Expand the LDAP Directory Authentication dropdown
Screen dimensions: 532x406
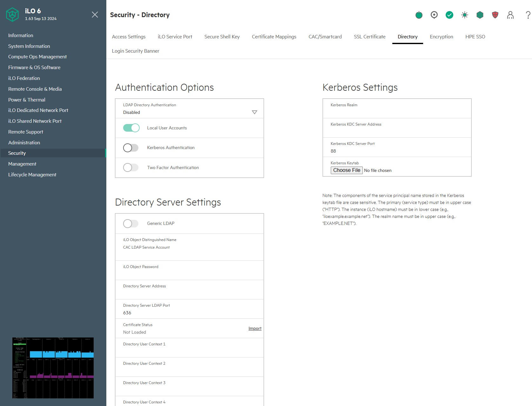(x=254, y=112)
